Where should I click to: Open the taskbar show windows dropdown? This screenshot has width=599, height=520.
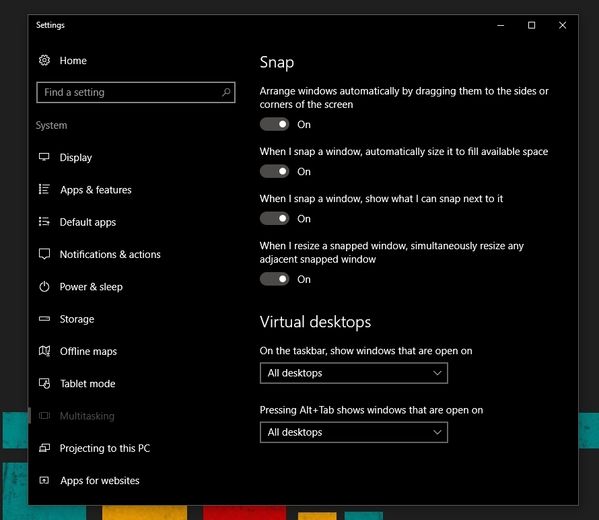tap(354, 373)
